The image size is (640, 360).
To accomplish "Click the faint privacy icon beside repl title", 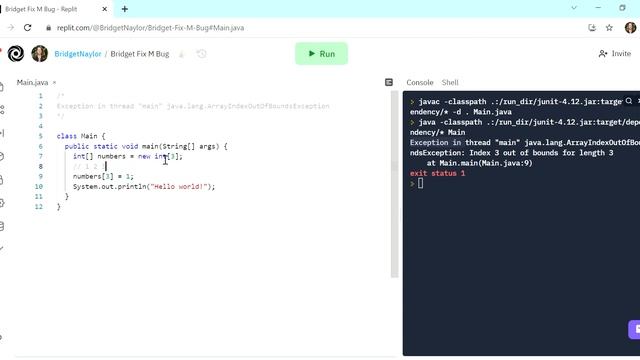I will 182,54.
